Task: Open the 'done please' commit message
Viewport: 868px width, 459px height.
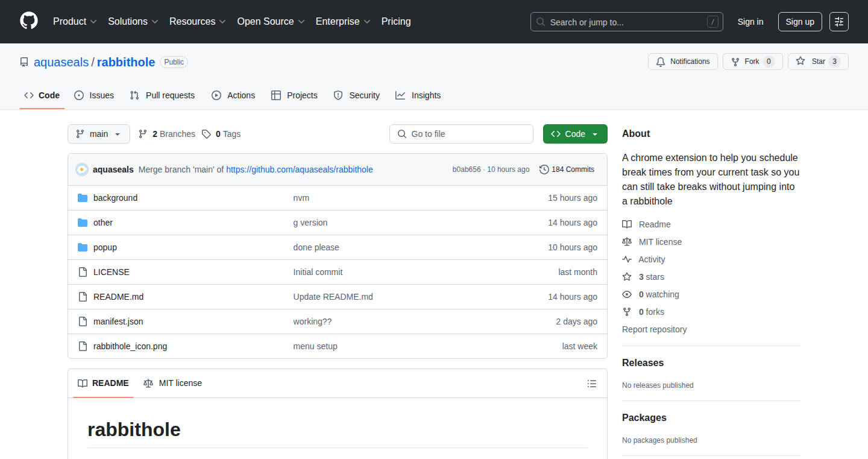Action: point(316,247)
